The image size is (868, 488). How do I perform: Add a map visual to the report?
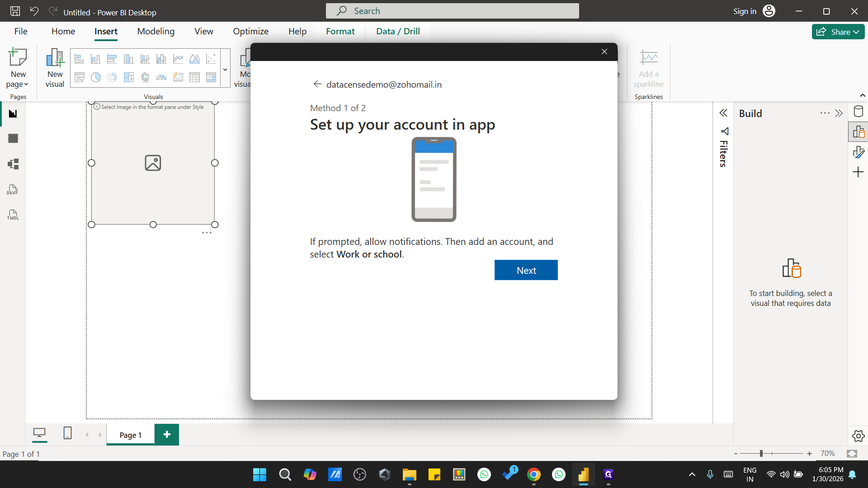click(145, 77)
